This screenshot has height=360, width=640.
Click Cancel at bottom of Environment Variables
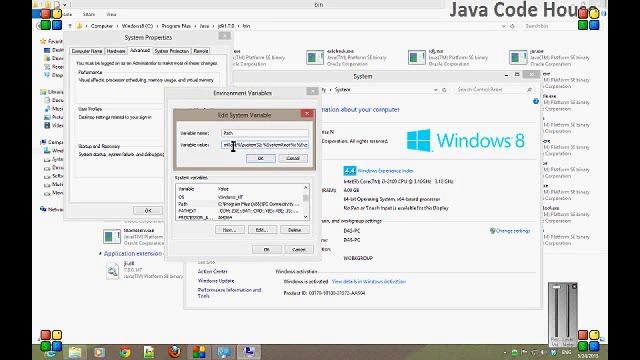coord(299,249)
